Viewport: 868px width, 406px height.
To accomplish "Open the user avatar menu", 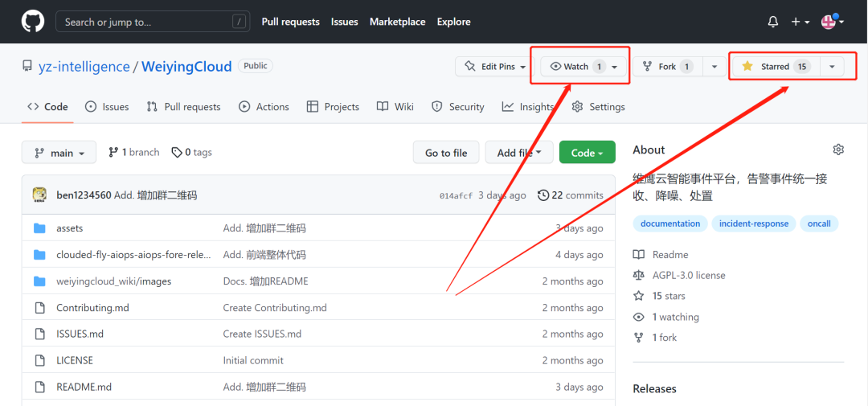I will (833, 22).
